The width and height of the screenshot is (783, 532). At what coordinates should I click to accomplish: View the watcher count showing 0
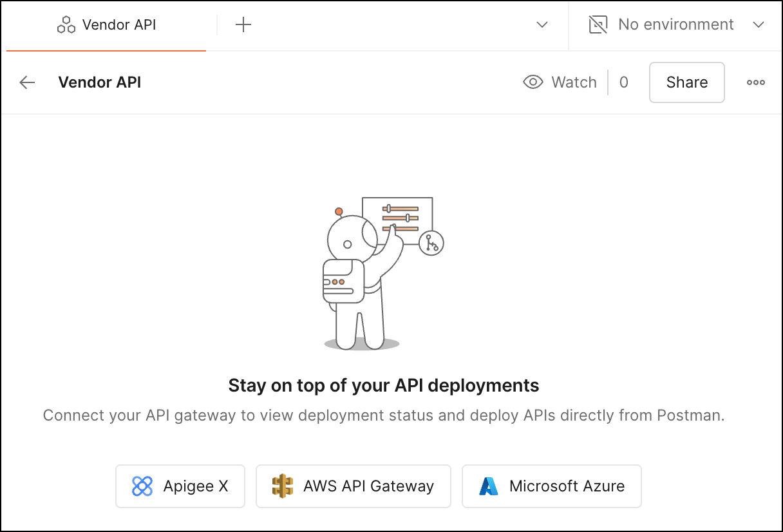tap(623, 82)
